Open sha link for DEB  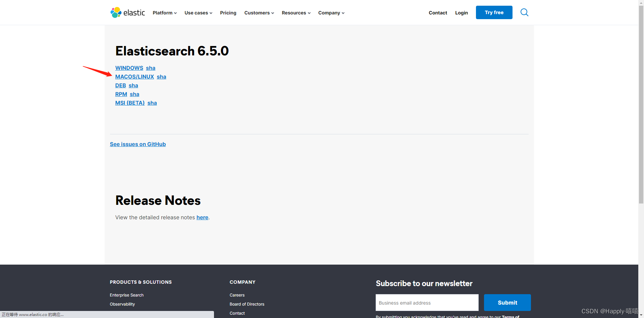[133, 85]
